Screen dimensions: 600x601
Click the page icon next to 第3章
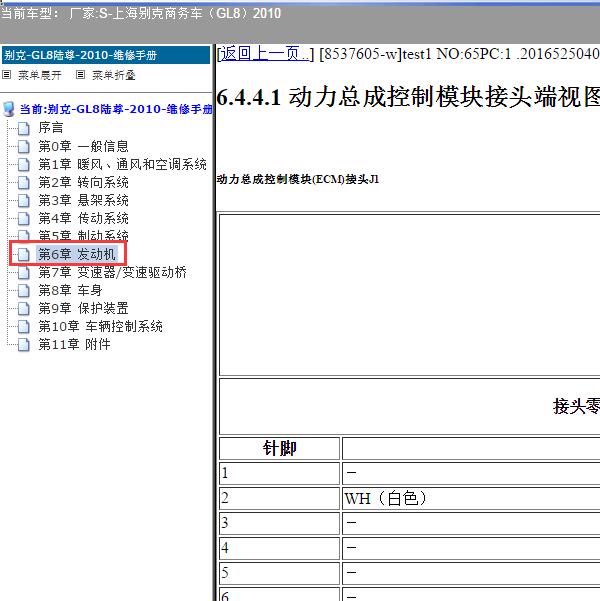[24, 200]
